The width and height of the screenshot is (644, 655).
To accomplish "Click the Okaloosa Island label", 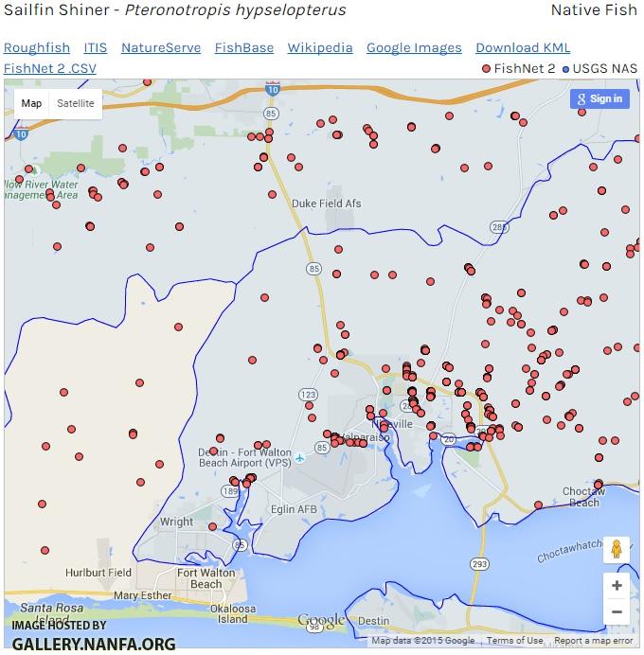I will 233,613.
